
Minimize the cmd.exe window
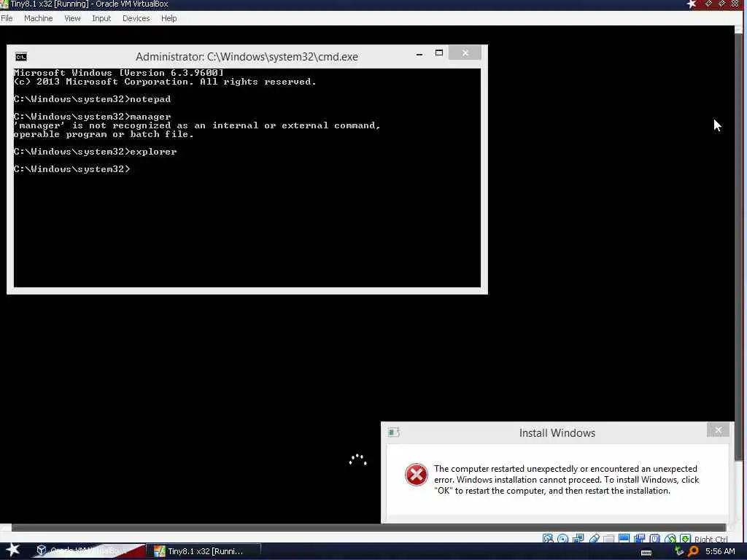(419, 54)
